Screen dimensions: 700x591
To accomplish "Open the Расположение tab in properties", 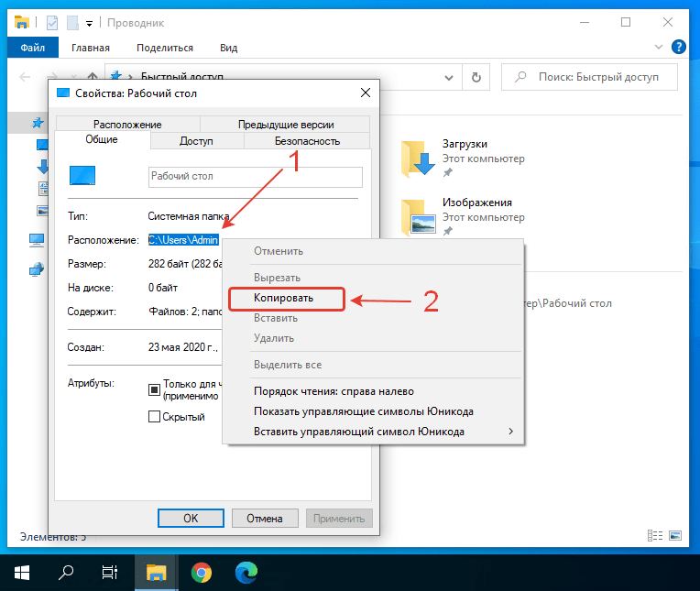I will [x=127, y=124].
